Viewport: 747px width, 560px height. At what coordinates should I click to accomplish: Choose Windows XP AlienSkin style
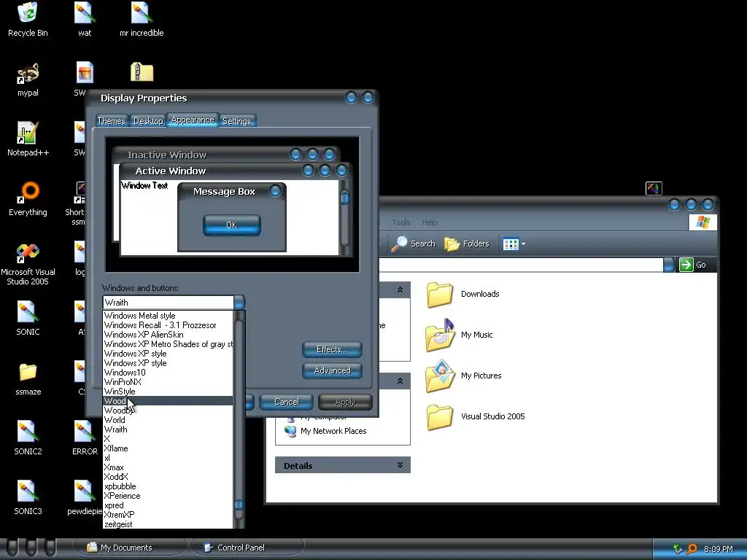tap(168, 335)
